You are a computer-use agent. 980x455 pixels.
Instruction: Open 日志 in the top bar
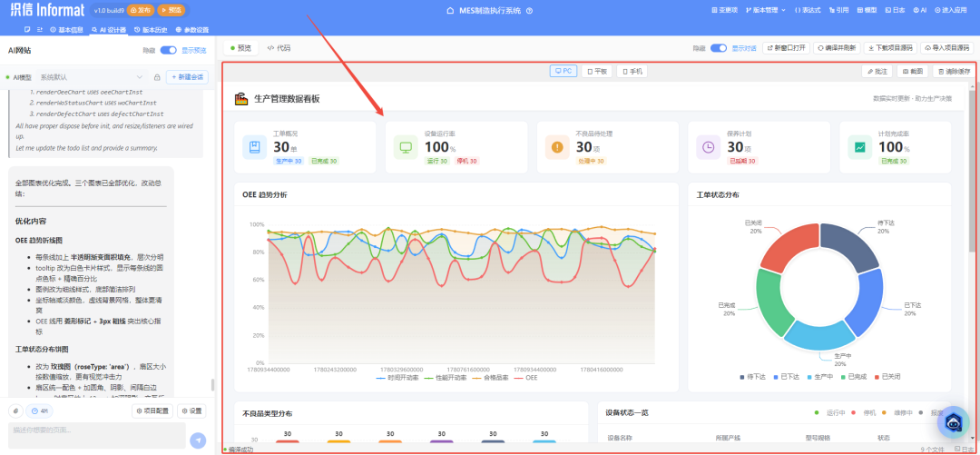(895, 11)
